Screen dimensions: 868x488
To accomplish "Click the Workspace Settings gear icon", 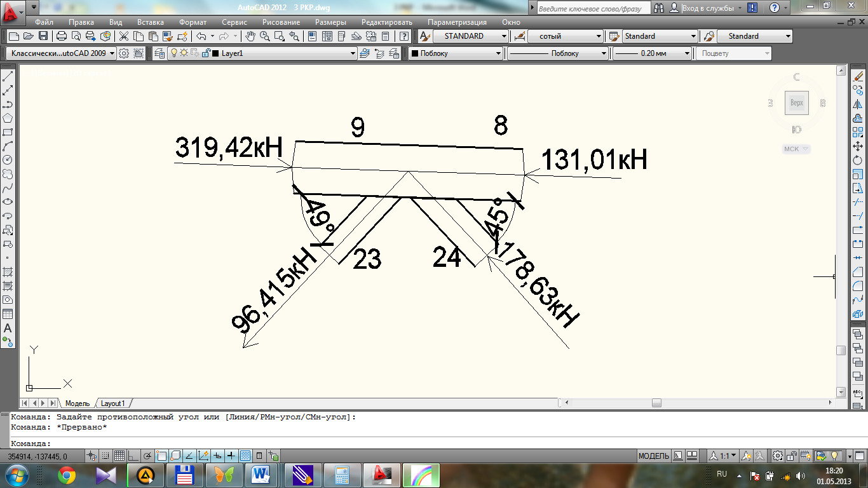I will (x=124, y=53).
